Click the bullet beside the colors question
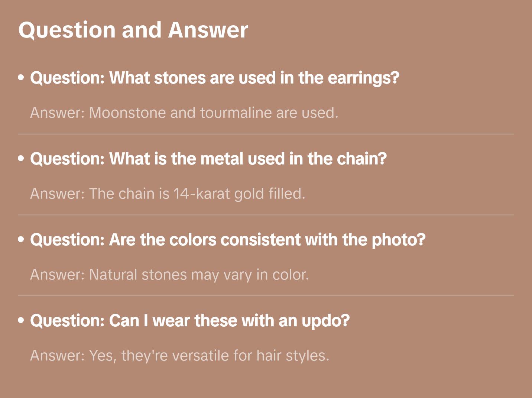Viewport: 532px width, 398px height. 21,239
